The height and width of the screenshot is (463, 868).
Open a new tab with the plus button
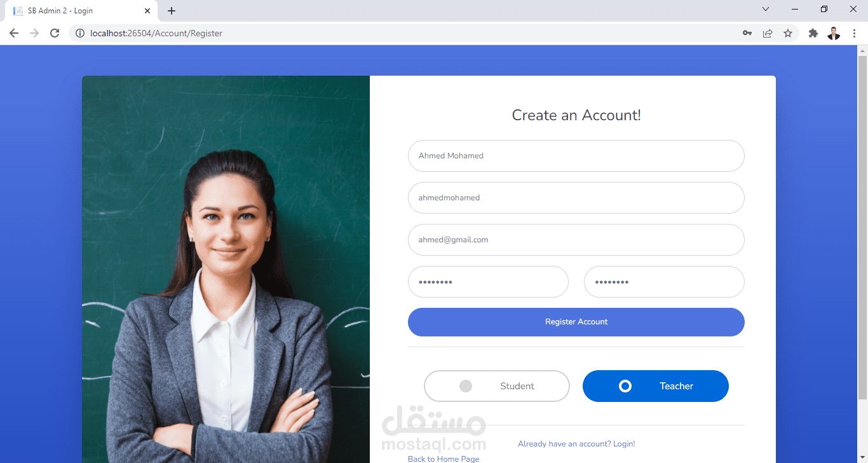coord(172,11)
